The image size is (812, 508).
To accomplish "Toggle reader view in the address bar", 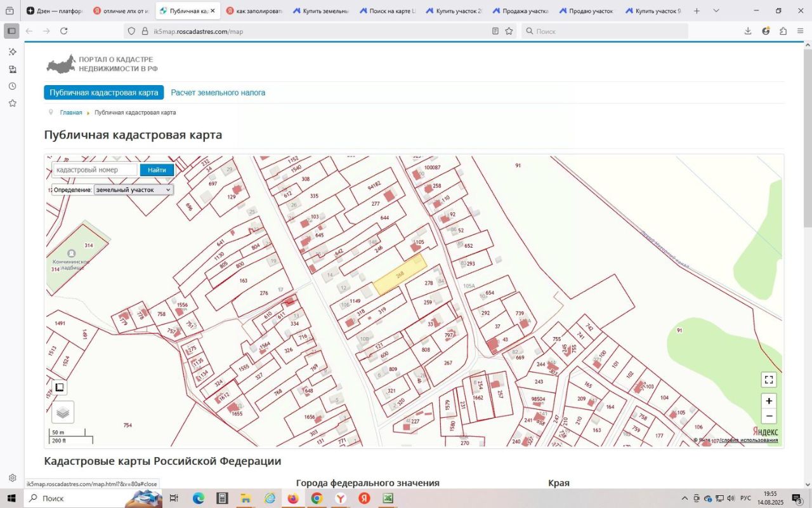I will tap(495, 31).
